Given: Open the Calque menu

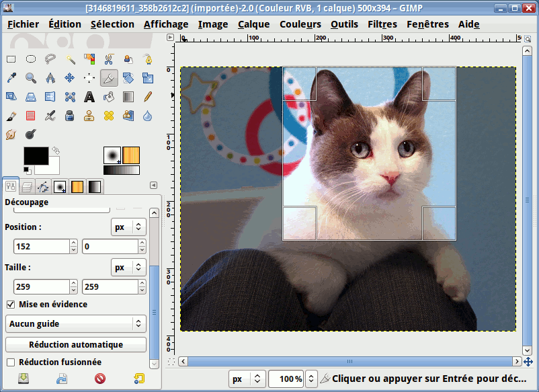Looking at the screenshot, I should 253,24.
